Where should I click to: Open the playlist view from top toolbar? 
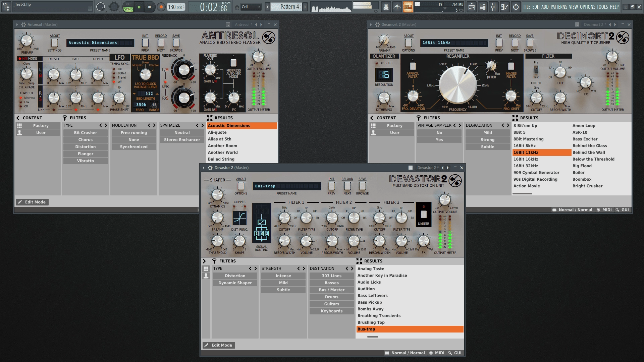click(x=471, y=7)
